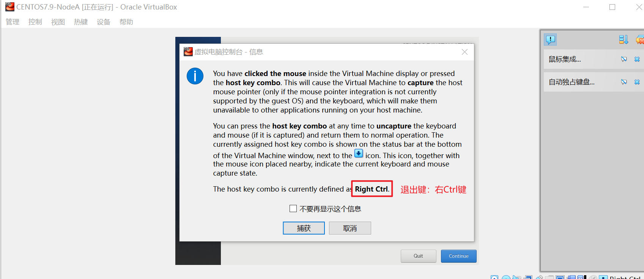Open the 管理 menu
The image size is (644, 279).
coord(13,22)
